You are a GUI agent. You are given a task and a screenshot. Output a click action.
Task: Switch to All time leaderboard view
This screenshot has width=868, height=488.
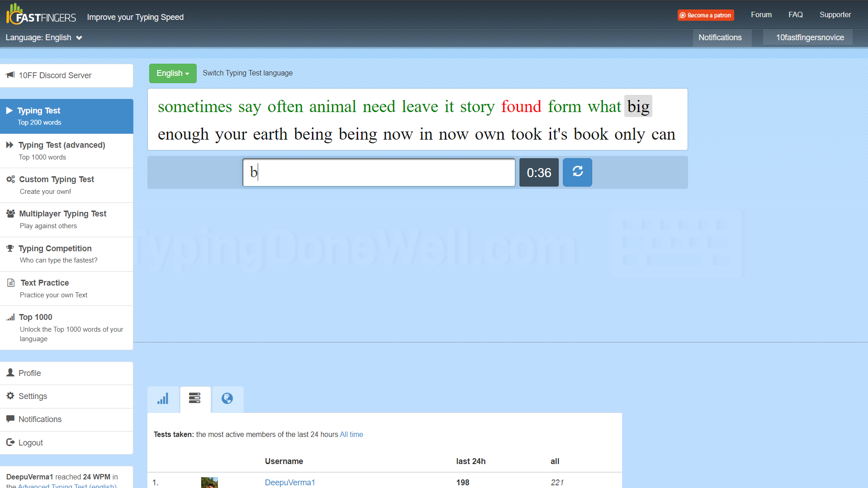coord(351,434)
